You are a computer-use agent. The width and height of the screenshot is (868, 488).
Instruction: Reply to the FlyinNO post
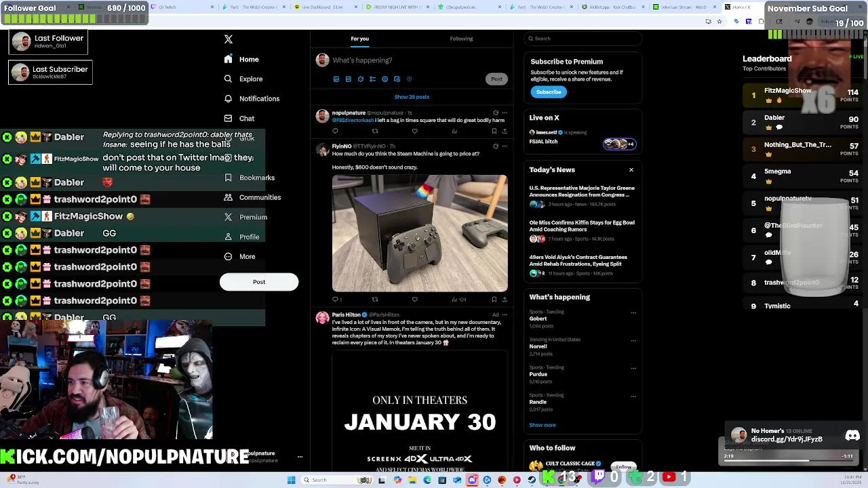point(335,300)
